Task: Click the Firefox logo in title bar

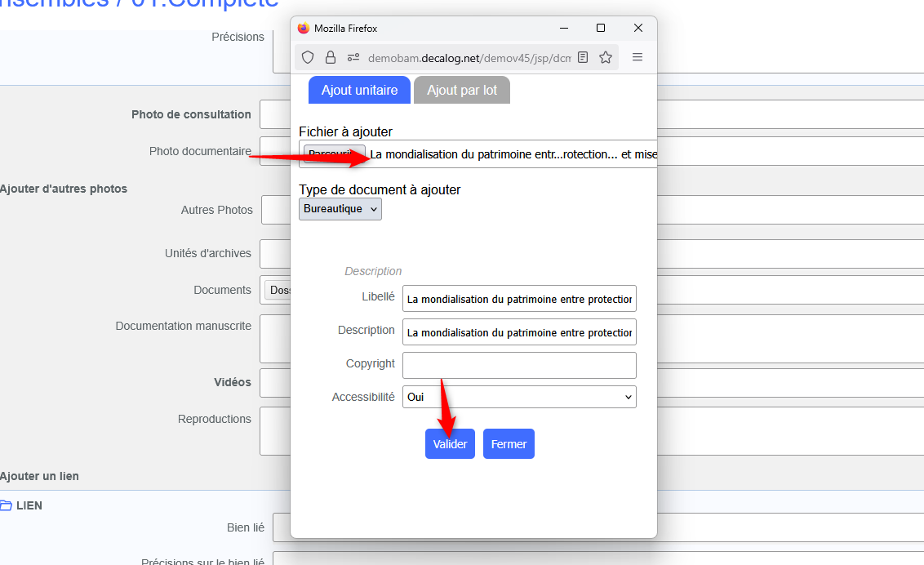Action: (x=304, y=28)
